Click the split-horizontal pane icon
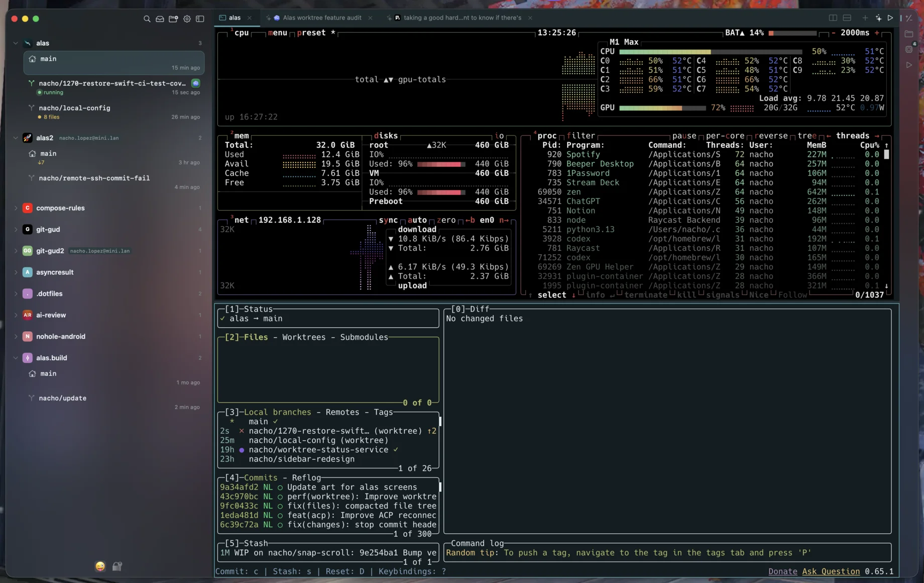The image size is (924, 583). pyautogui.click(x=847, y=18)
